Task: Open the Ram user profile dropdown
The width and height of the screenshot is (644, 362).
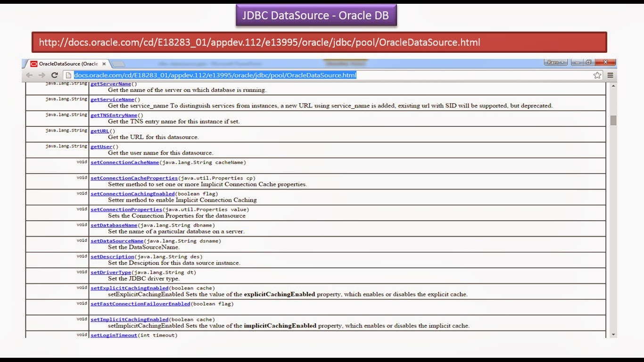Action: pos(556,62)
